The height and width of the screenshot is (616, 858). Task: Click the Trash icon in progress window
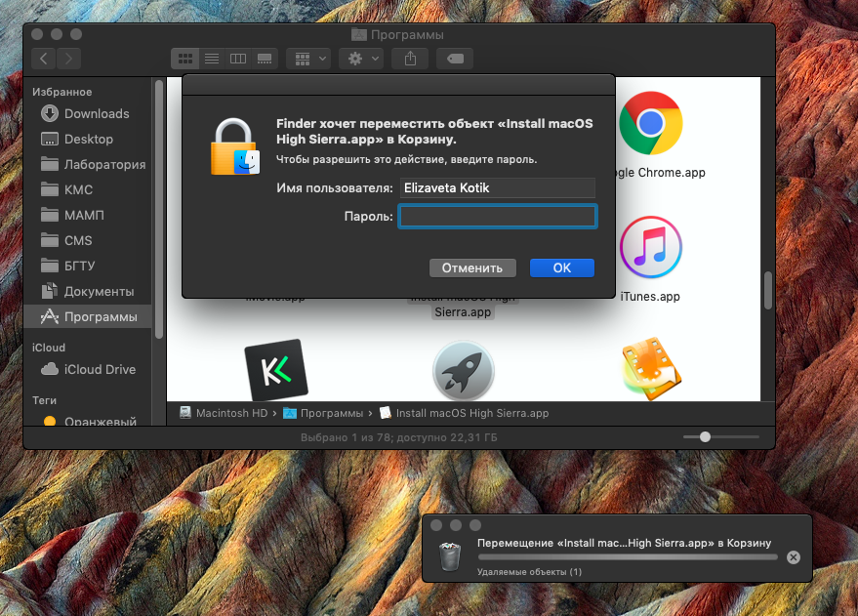pos(450,555)
